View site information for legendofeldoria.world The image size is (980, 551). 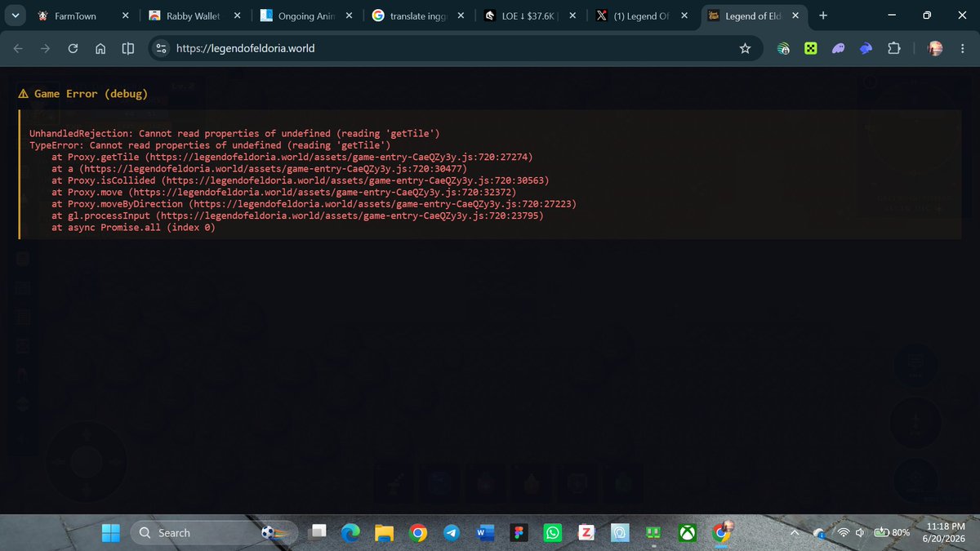pos(162,48)
